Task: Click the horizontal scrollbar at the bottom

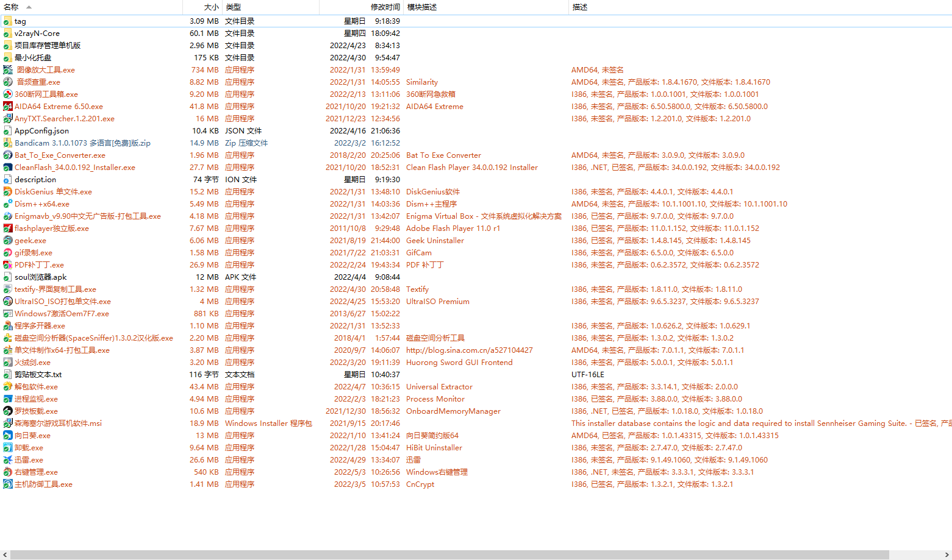Action: point(449,555)
